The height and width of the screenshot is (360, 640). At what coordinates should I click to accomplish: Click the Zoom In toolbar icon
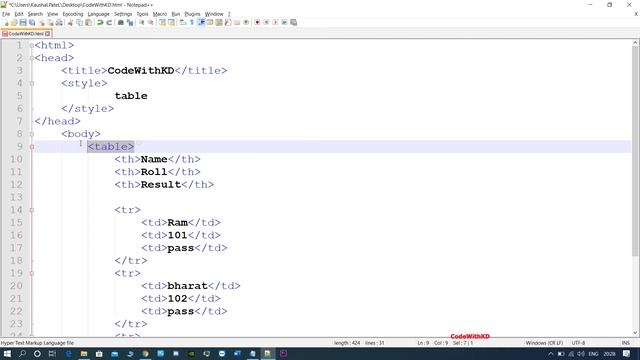click(x=142, y=22)
